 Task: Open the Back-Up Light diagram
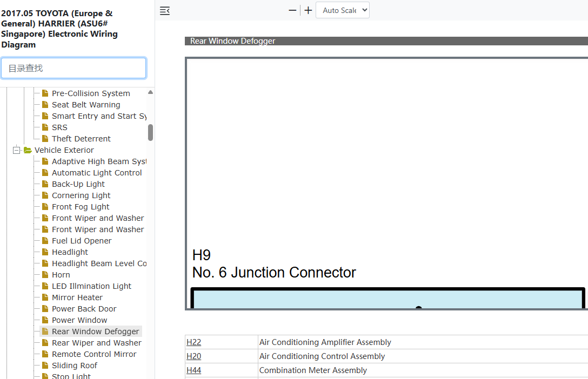click(78, 184)
